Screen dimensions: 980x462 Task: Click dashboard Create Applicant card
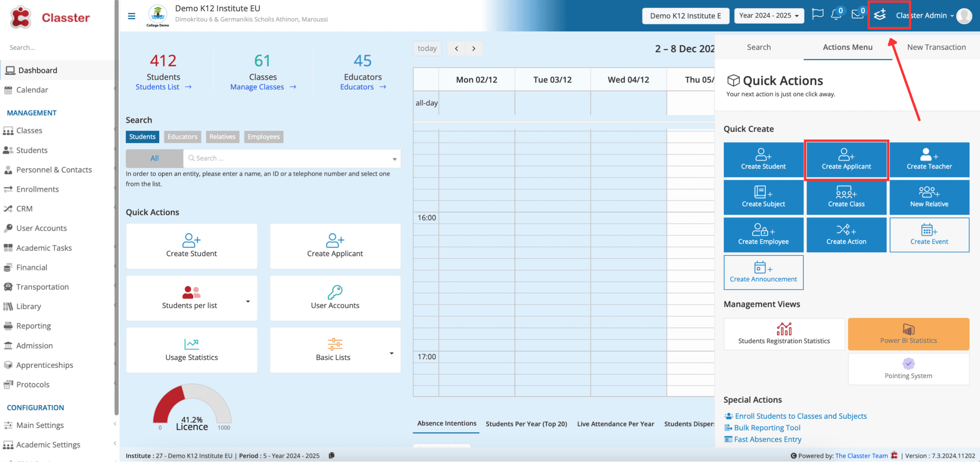(335, 246)
